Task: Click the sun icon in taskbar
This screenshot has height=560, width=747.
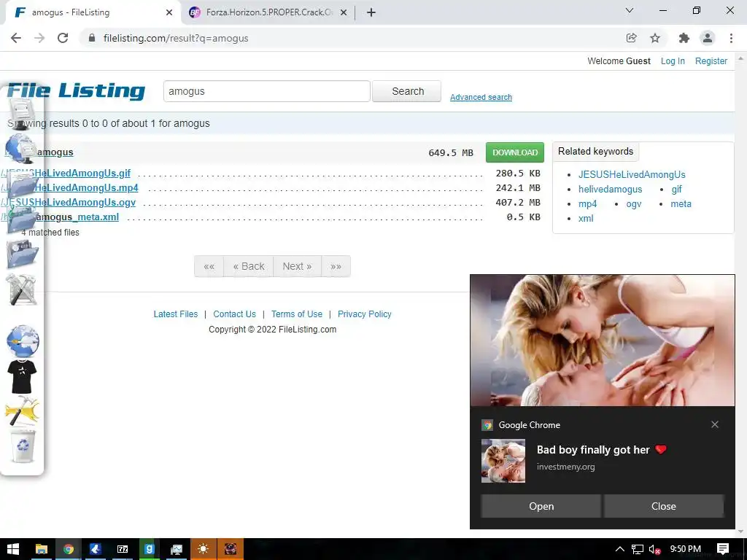Action: (204, 549)
